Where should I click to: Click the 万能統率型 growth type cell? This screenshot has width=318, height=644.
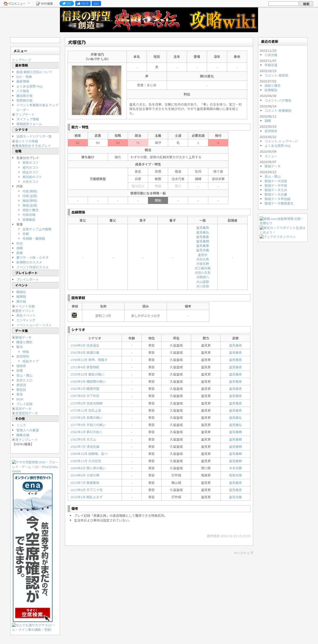[x=98, y=179]
